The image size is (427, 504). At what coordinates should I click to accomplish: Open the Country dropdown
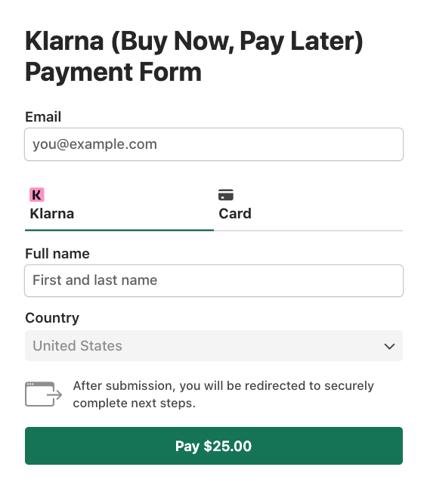[214, 346]
